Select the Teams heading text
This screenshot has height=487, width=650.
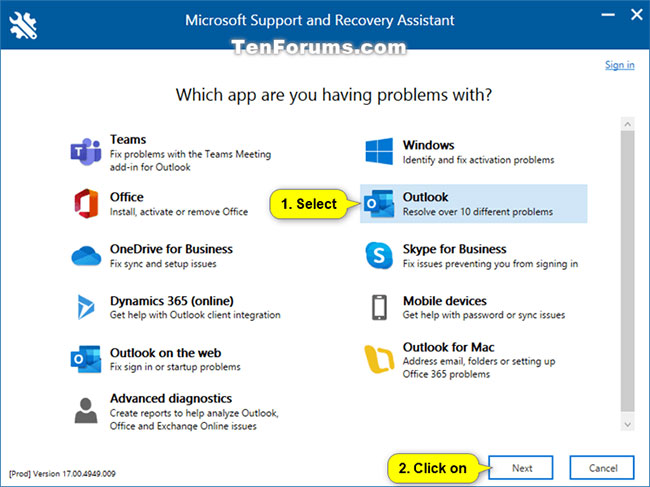(128, 139)
